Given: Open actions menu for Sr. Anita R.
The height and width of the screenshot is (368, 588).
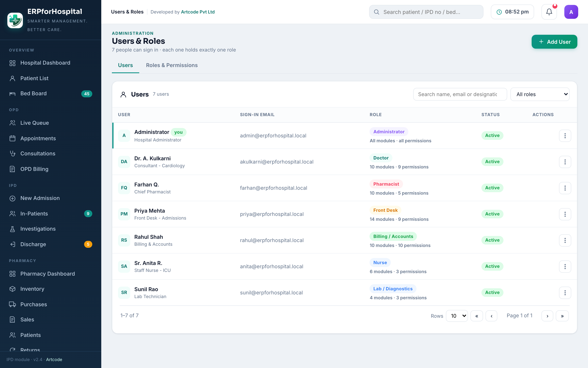Looking at the screenshot, I should pyautogui.click(x=565, y=267).
